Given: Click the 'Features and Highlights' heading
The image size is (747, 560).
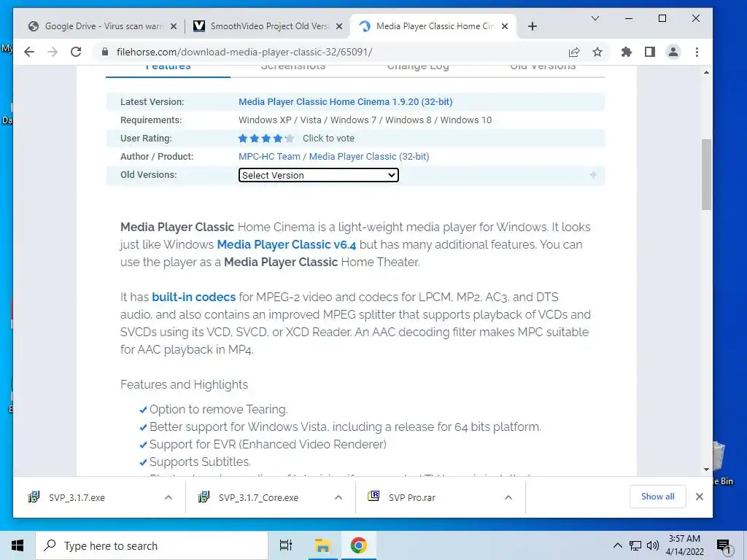Looking at the screenshot, I should pos(185,385).
